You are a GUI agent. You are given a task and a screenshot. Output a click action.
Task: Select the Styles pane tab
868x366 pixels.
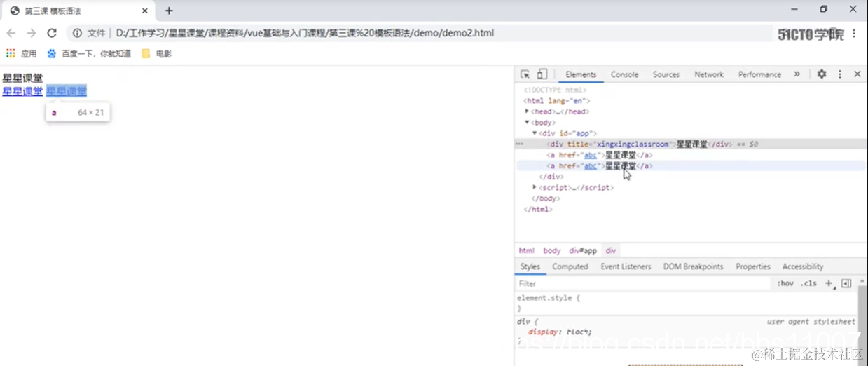coord(530,266)
